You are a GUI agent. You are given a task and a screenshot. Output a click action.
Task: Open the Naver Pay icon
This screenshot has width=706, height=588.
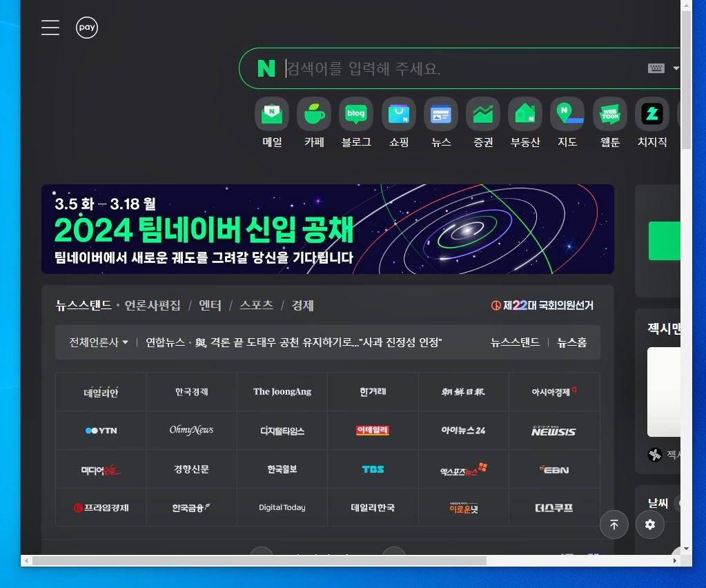click(87, 28)
